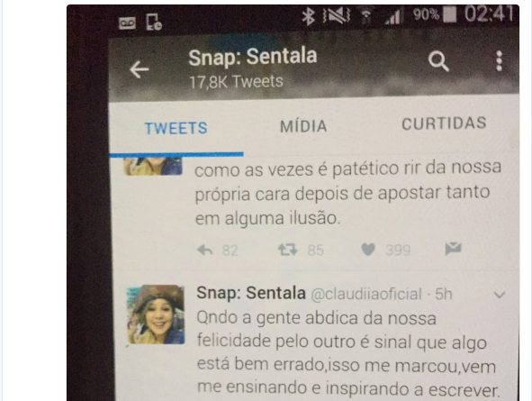The height and width of the screenshot is (401, 532).
Task: Open the profile avatar on the 5h tweet
Action: (x=156, y=314)
